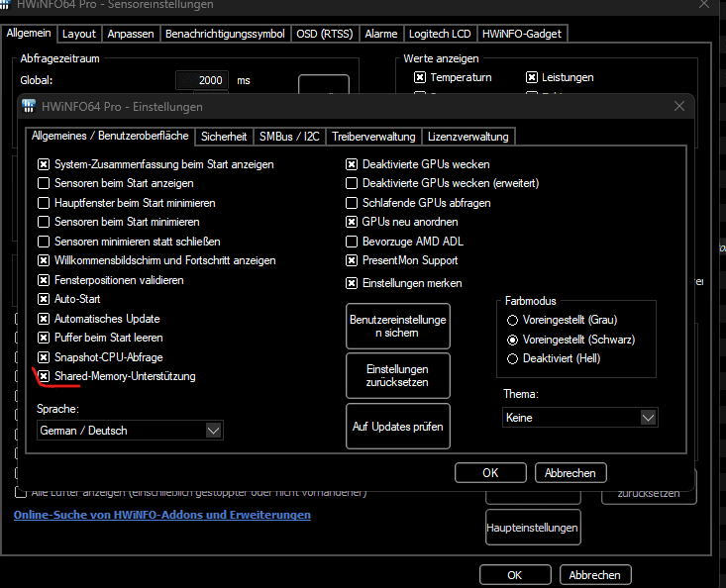Click Abbrechen in Sensoreinstellungen window
Screen dimensions: 726x588
[595, 575]
